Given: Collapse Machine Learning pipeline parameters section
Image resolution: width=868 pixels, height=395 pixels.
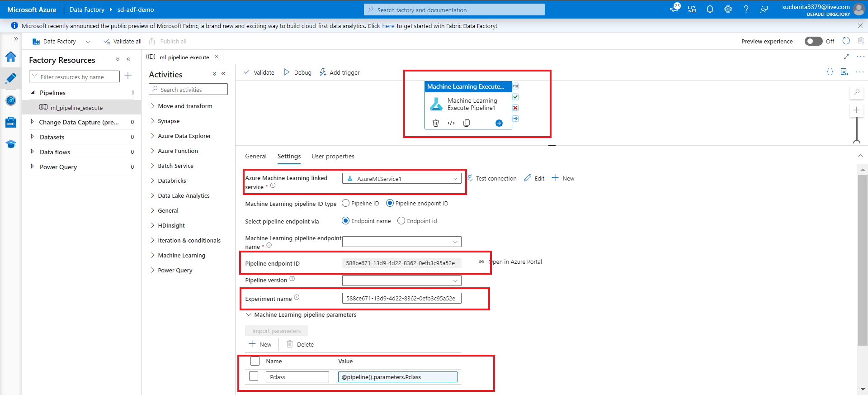Looking at the screenshot, I should (x=249, y=314).
